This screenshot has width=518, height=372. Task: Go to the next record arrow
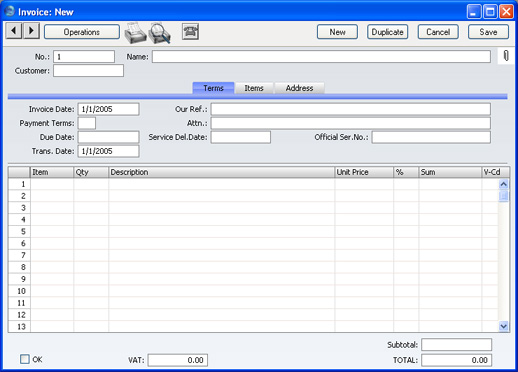[31, 31]
